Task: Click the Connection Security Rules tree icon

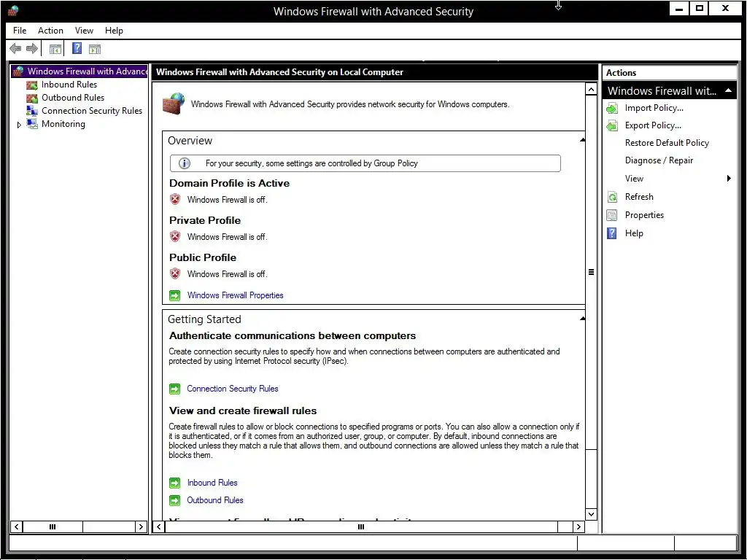Action: point(32,111)
